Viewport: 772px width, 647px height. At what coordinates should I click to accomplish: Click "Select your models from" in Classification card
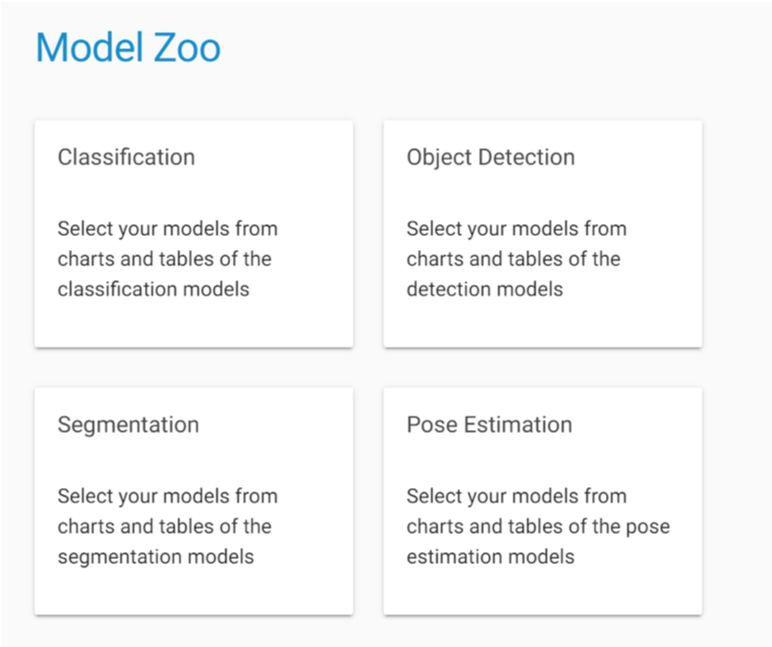[167, 229]
